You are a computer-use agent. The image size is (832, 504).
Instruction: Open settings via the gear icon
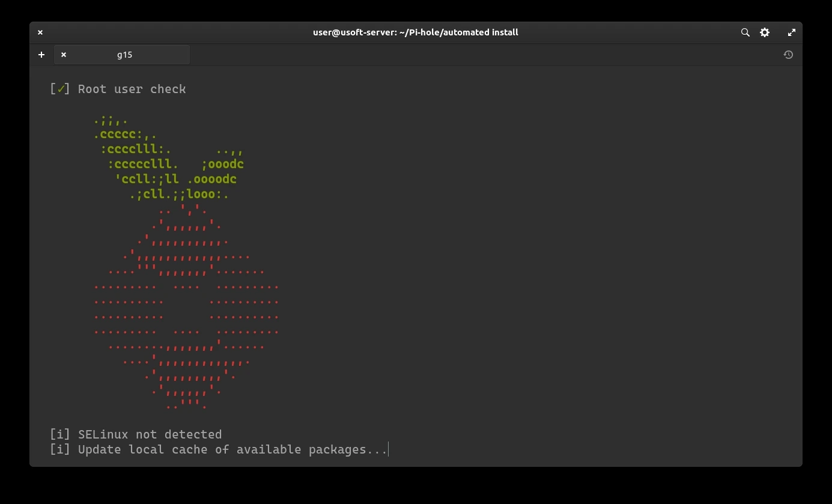click(764, 32)
